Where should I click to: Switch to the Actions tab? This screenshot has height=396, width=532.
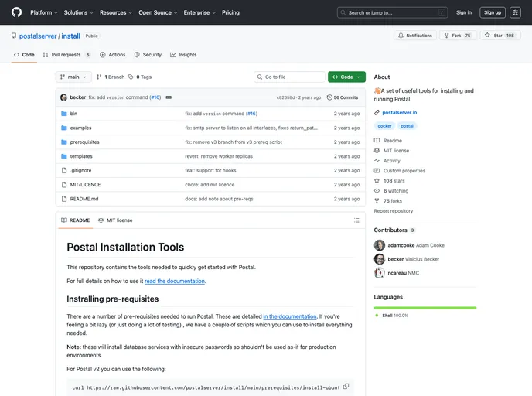click(x=113, y=55)
